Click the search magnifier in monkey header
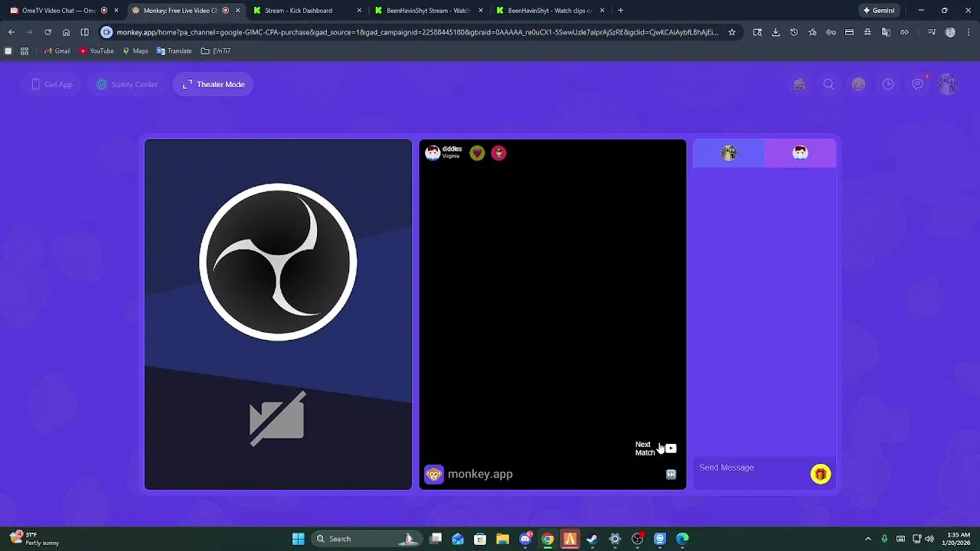This screenshot has height=551, width=980. (x=828, y=84)
